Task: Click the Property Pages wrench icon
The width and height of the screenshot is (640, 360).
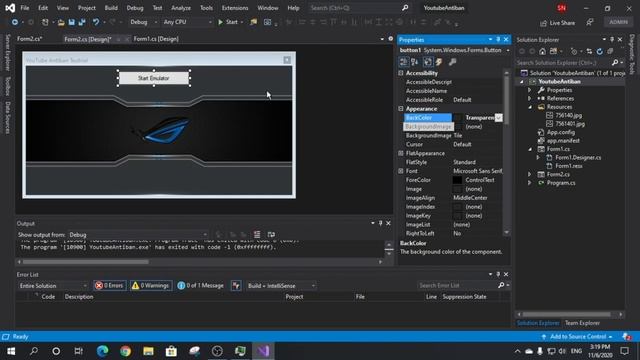Action: (452, 62)
